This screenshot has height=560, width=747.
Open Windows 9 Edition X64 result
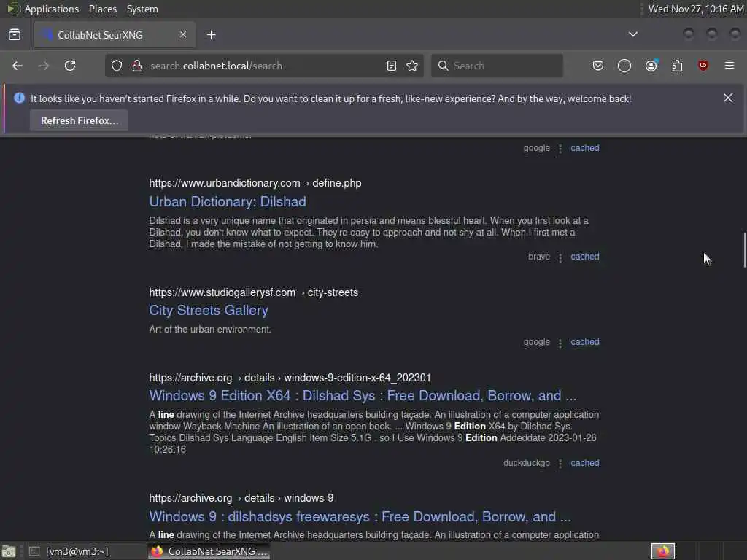point(363,396)
